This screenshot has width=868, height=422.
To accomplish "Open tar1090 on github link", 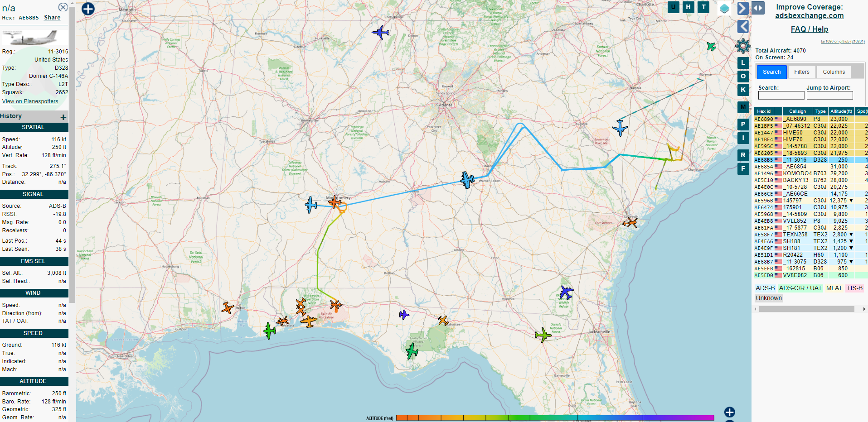I will [843, 42].
